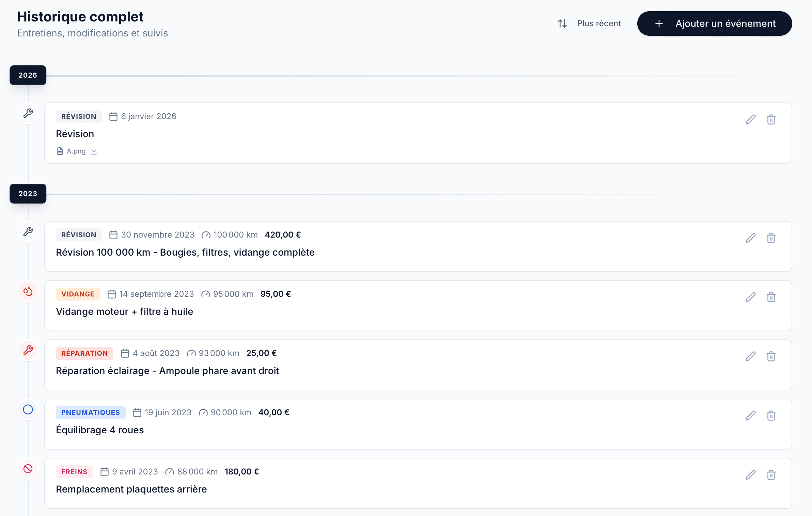Select the 2026 year marker on the timeline

point(28,75)
